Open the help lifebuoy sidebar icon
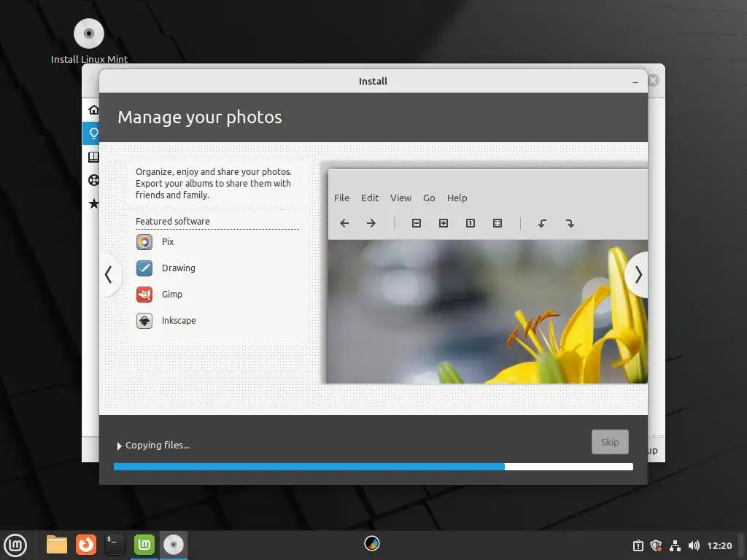This screenshot has width=747, height=560. (x=94, y=180)
